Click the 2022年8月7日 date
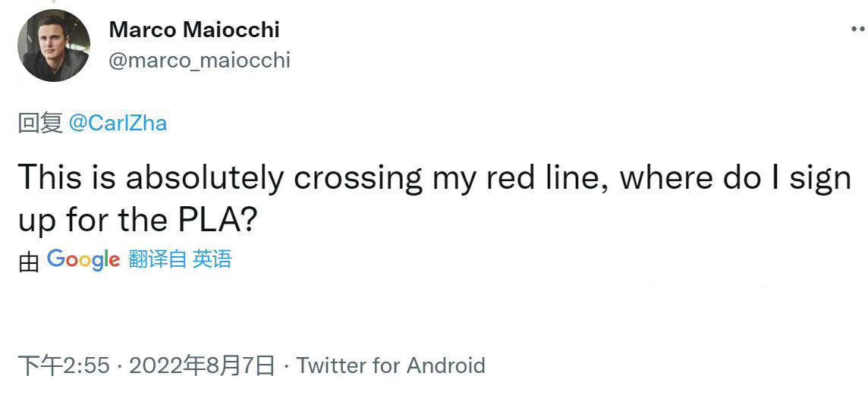Image resolution: width=868 pixels, height=395 pixels. pos(203,366)
